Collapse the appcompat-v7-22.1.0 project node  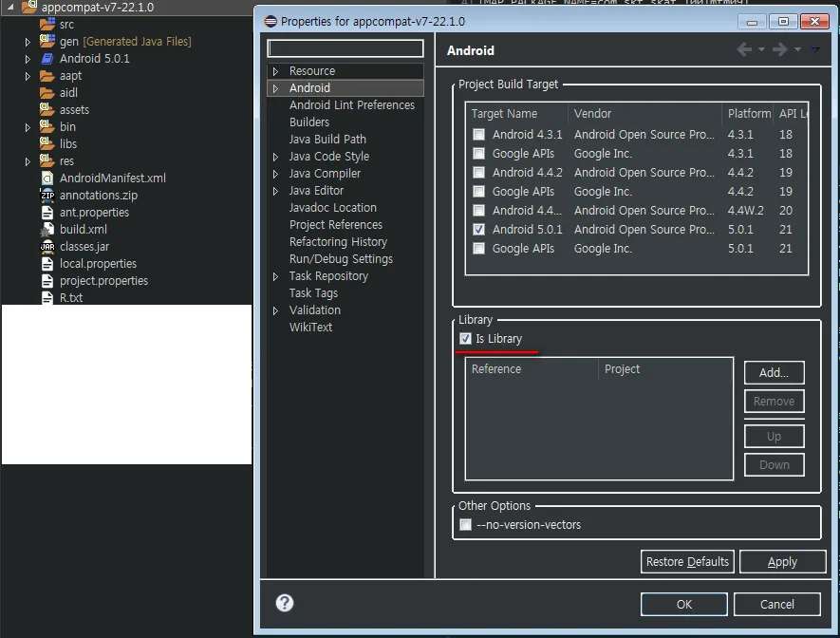click(x=10, y=7)
